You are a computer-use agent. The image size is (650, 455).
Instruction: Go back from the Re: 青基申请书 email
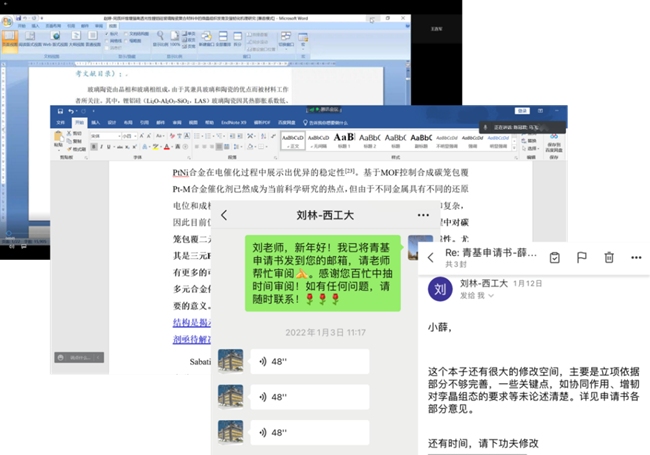pos(432,257)
